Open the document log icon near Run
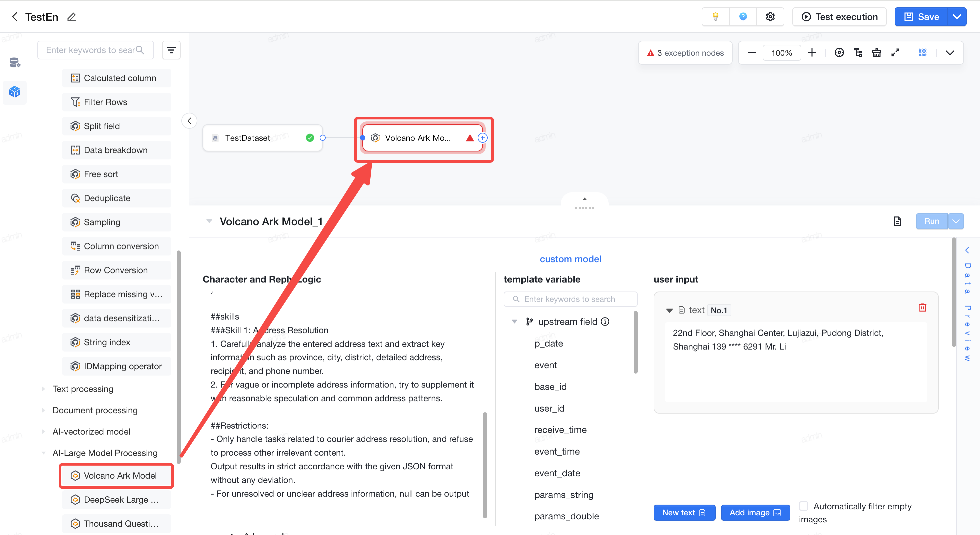The width and height of the screenshot is (980, 535). [x=897, y=221]
